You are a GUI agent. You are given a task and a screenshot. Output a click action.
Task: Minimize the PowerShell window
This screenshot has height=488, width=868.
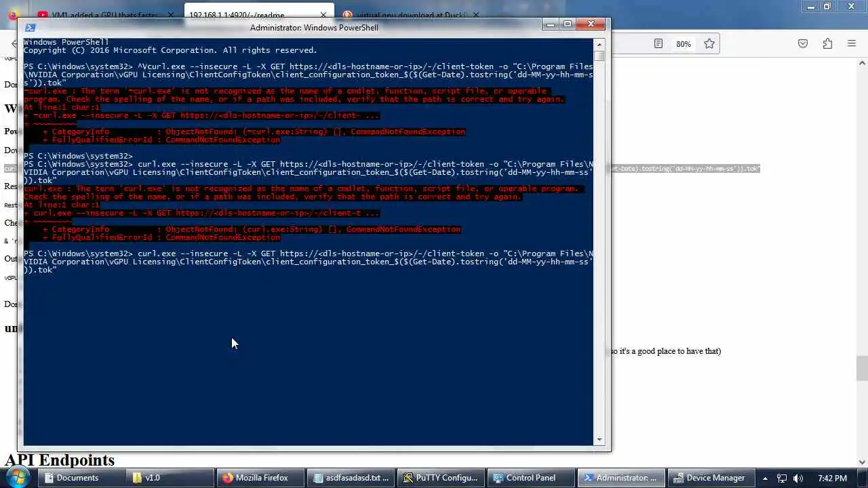(551, 24)
